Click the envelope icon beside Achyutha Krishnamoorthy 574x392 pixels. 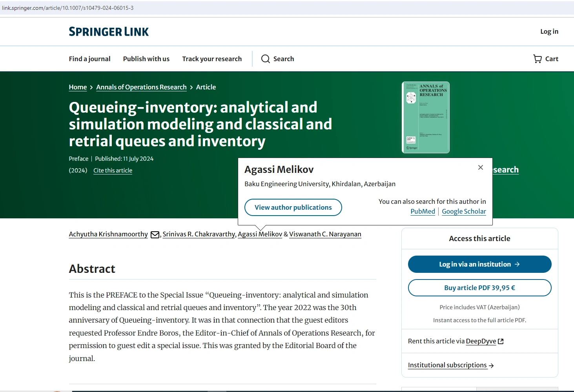pos(155,235)
